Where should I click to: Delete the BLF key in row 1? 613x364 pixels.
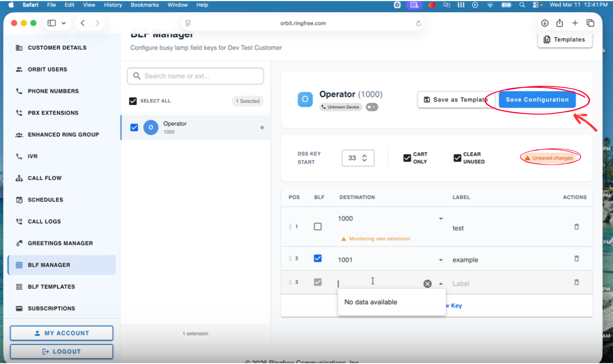[x=576, y=227]
